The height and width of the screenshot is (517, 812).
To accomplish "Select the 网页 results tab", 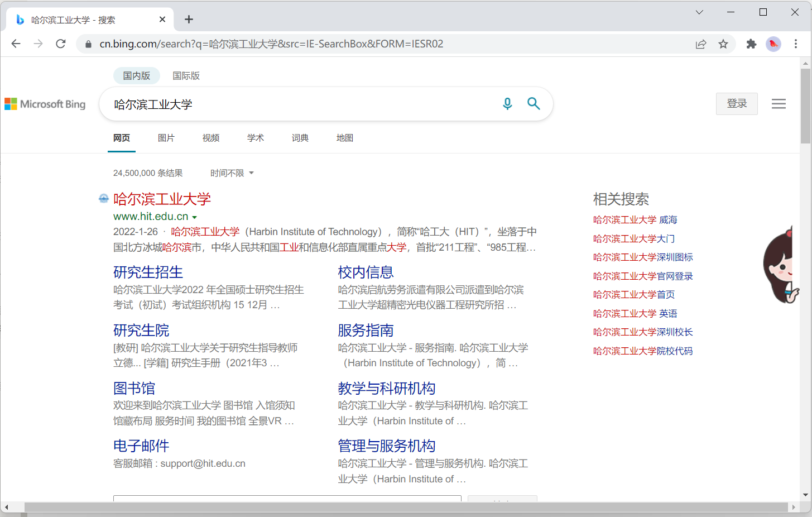I will (122, 138).
